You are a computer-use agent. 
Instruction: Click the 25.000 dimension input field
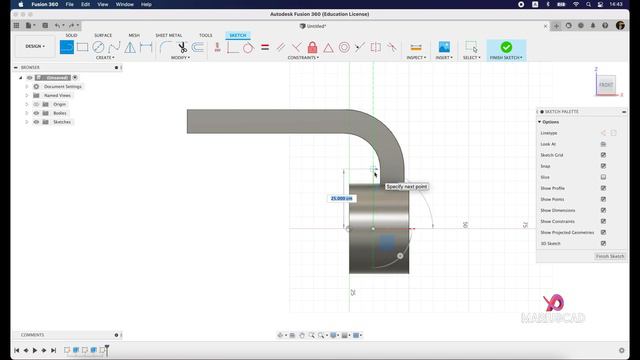342,198
